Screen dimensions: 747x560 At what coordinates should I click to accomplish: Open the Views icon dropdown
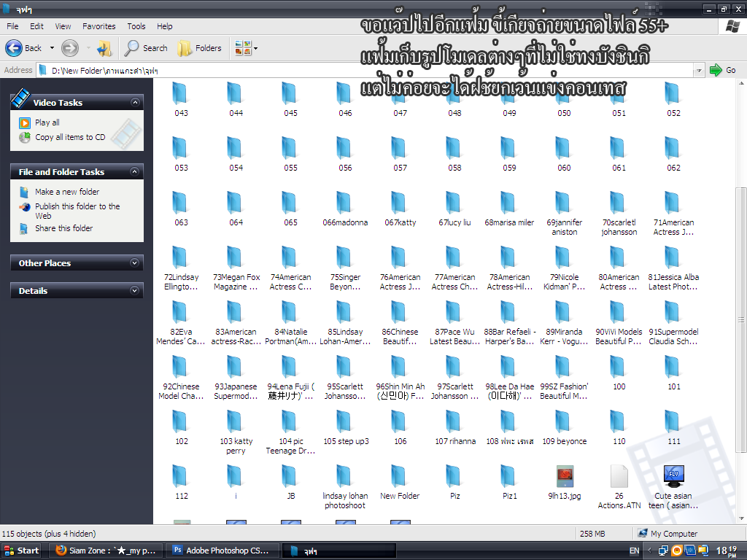(246, 48)
